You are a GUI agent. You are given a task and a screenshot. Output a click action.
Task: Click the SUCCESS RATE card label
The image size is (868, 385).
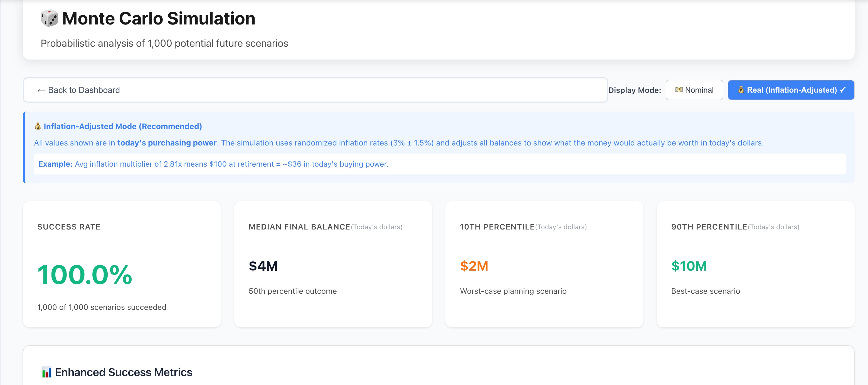click(x=69, y=227)
